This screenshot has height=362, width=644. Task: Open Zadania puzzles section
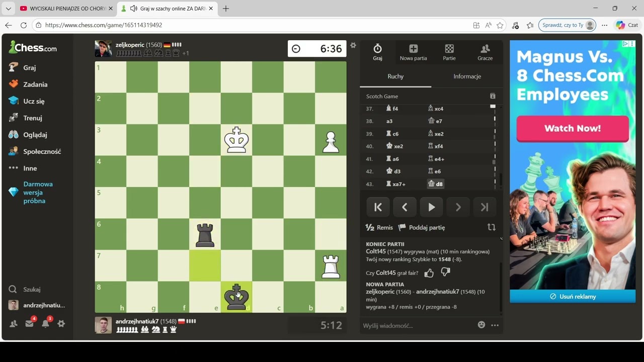[x=36, y=84]
